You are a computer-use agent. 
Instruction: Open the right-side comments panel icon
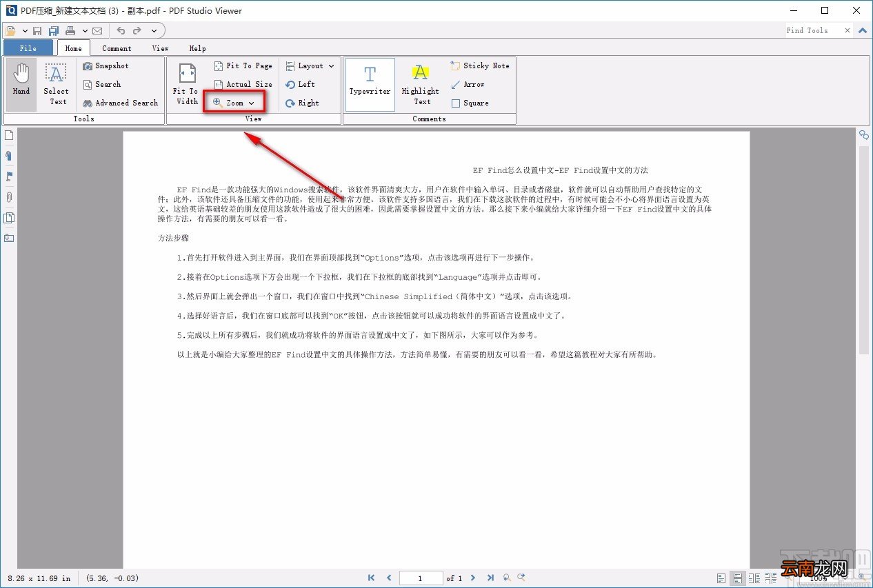tap(863, 135)
